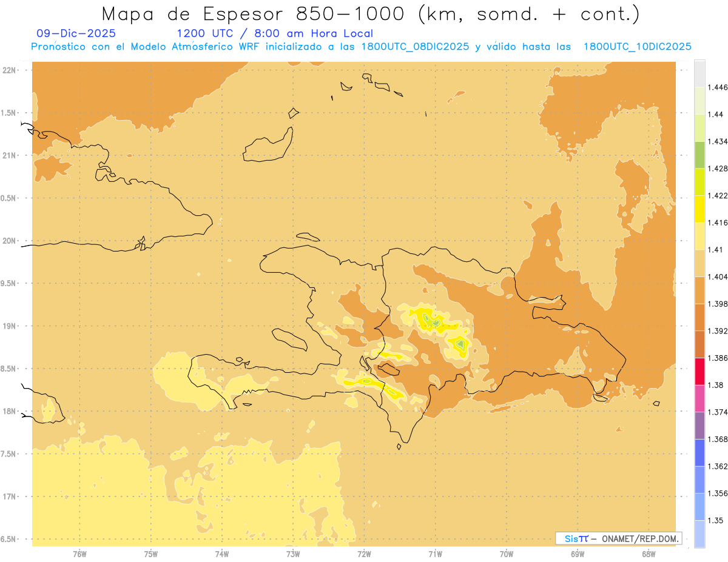Pick the red swatch between 1.386 and 1.38

[x=699, y=371]
